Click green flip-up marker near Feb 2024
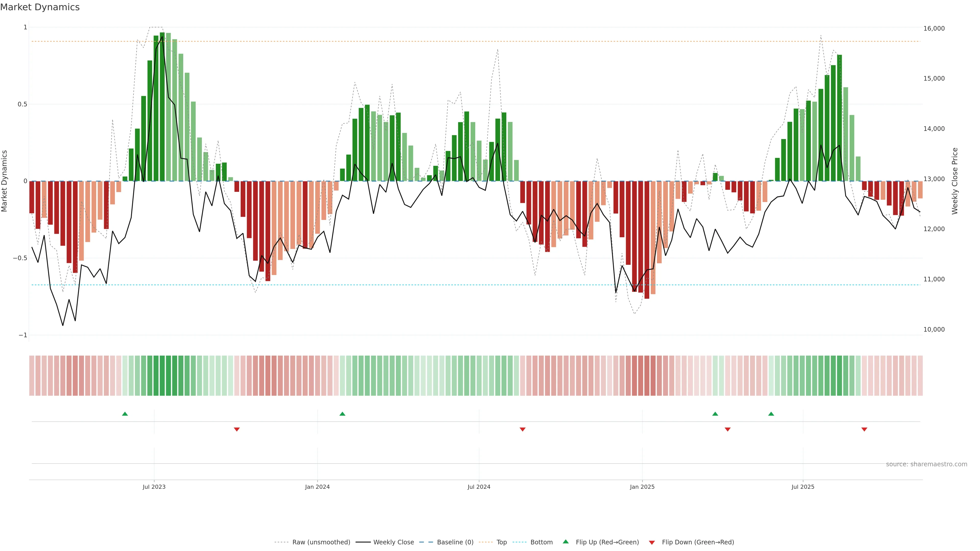This screenshot has width=980, height=551. tap(342, 414)
